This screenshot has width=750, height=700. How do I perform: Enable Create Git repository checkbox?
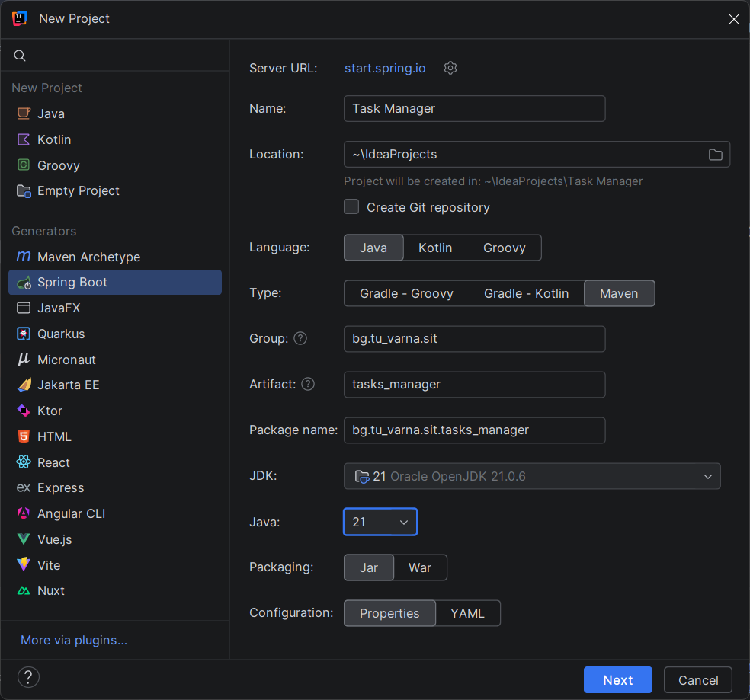pos(351,206)
